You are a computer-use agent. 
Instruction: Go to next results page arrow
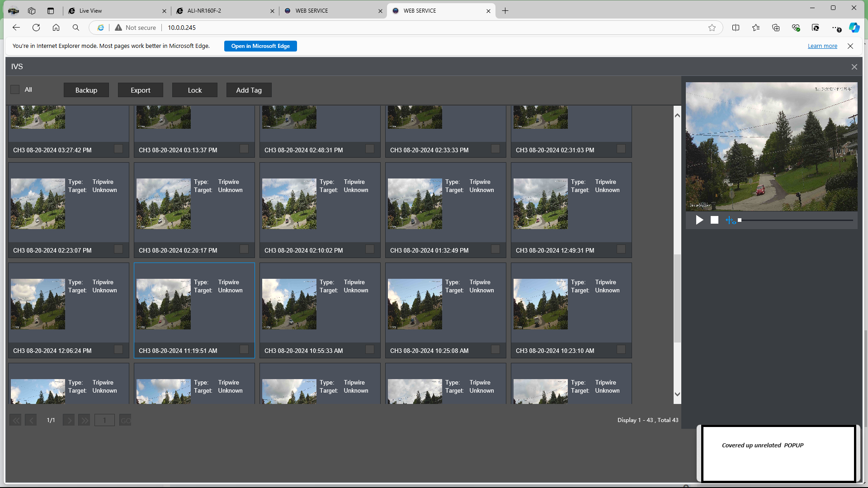coord(69,420)
